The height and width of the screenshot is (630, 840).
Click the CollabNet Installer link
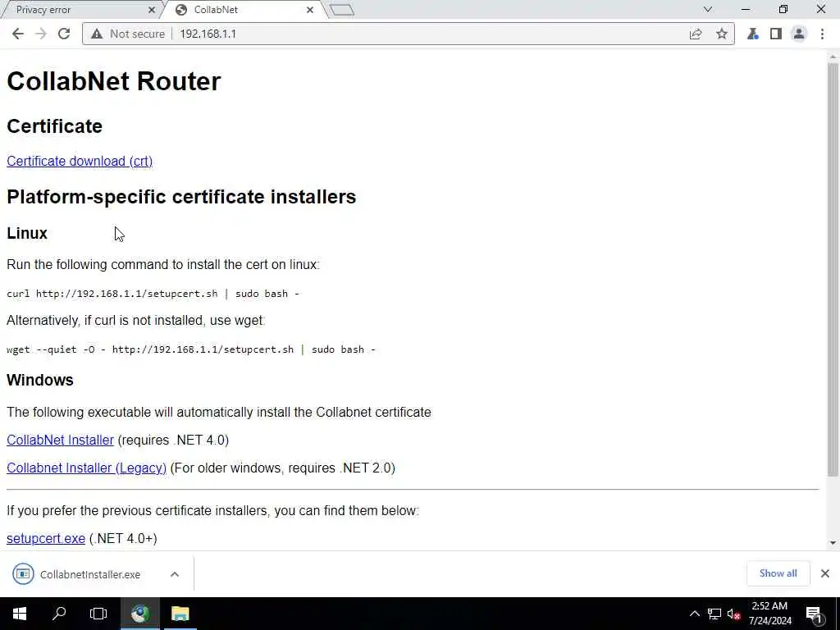60,440
